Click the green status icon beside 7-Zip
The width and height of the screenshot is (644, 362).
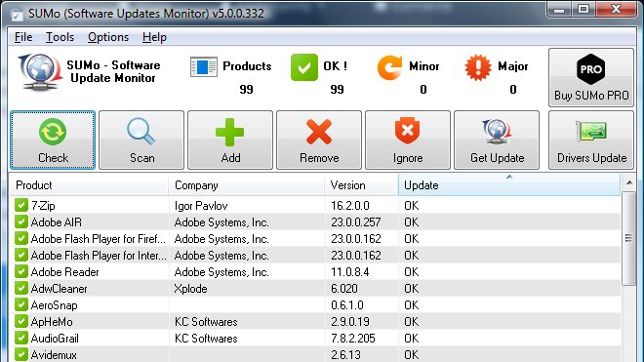click(20, 205)
